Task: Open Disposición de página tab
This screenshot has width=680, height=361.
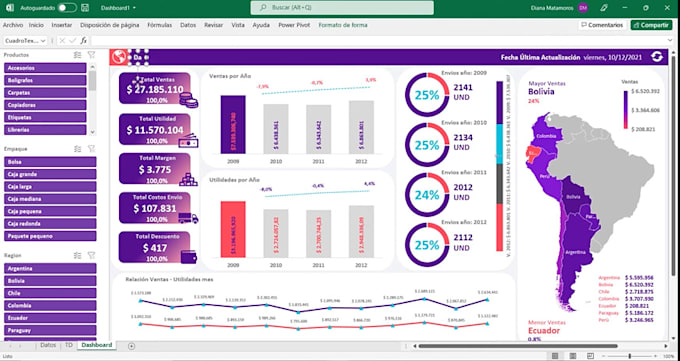Action: (x=110, y=25)
